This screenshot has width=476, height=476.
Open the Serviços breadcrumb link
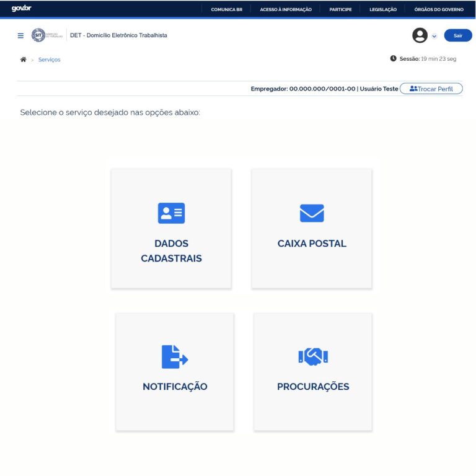click(49, 59)
